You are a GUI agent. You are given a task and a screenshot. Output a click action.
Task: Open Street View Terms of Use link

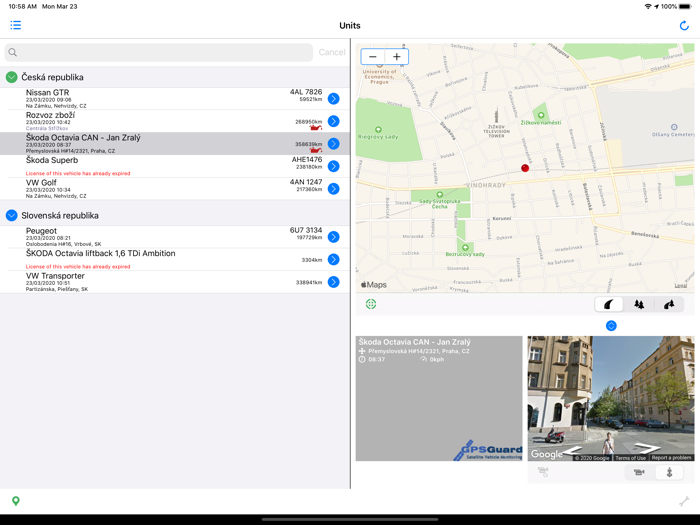630,458
